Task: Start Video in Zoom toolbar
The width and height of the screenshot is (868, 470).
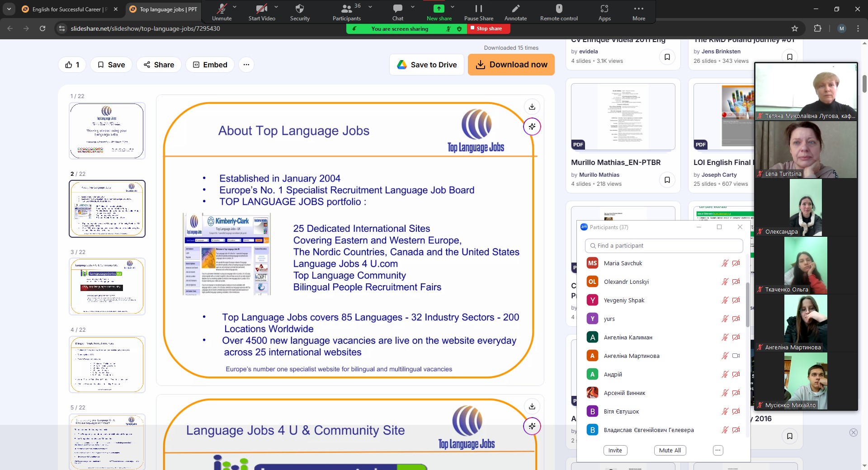Action: point(261,12)
